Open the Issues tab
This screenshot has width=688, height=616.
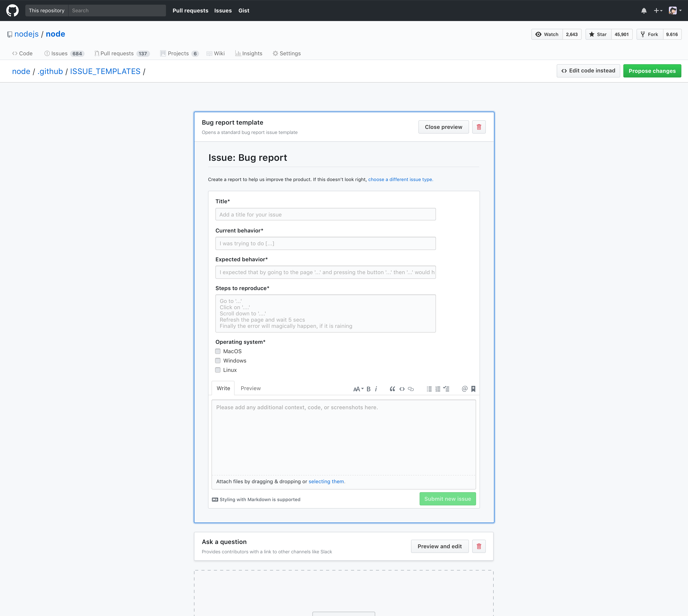coord(64,54)
